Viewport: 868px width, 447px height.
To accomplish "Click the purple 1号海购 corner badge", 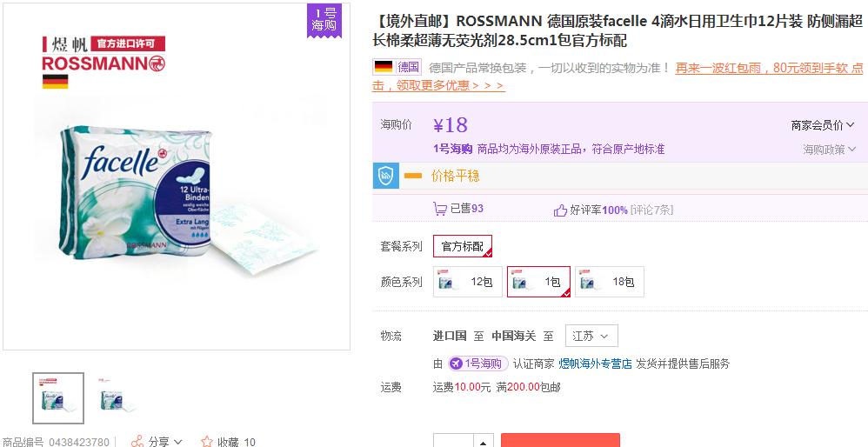I will (324, 20).
